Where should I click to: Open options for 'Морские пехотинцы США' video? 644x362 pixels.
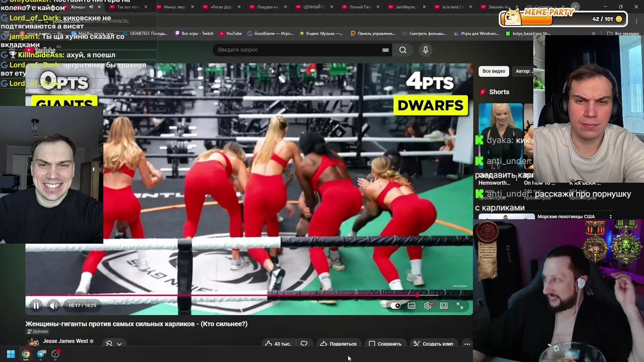click(x=611, y=217)
